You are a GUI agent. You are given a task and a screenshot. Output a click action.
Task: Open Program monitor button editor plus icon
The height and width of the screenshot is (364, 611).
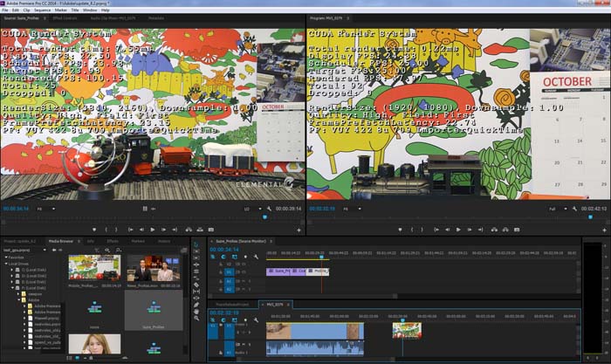(604, 230)
